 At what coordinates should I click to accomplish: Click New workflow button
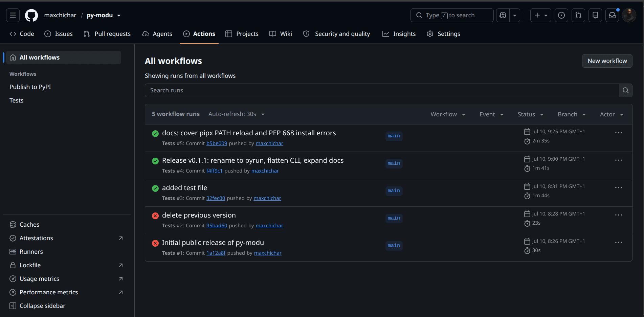607,61
